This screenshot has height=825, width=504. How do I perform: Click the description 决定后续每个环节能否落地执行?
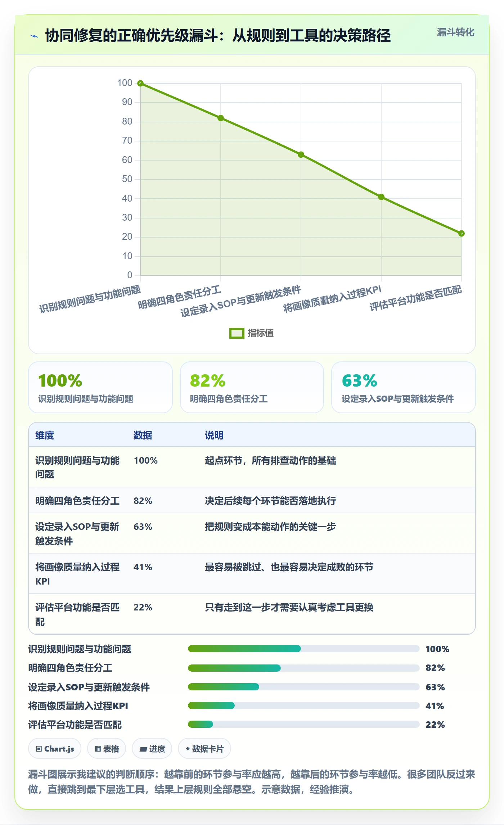(x=270, y=501)
